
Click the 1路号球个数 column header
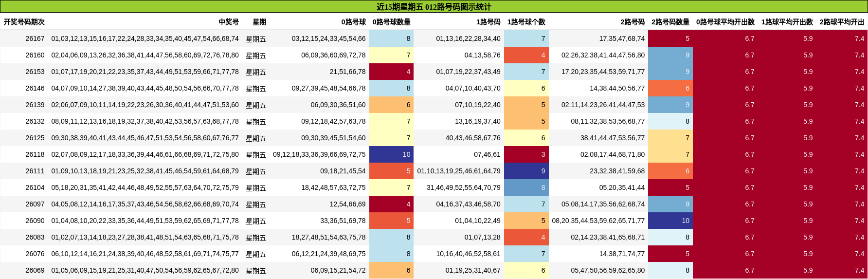(x=526, y=22)
